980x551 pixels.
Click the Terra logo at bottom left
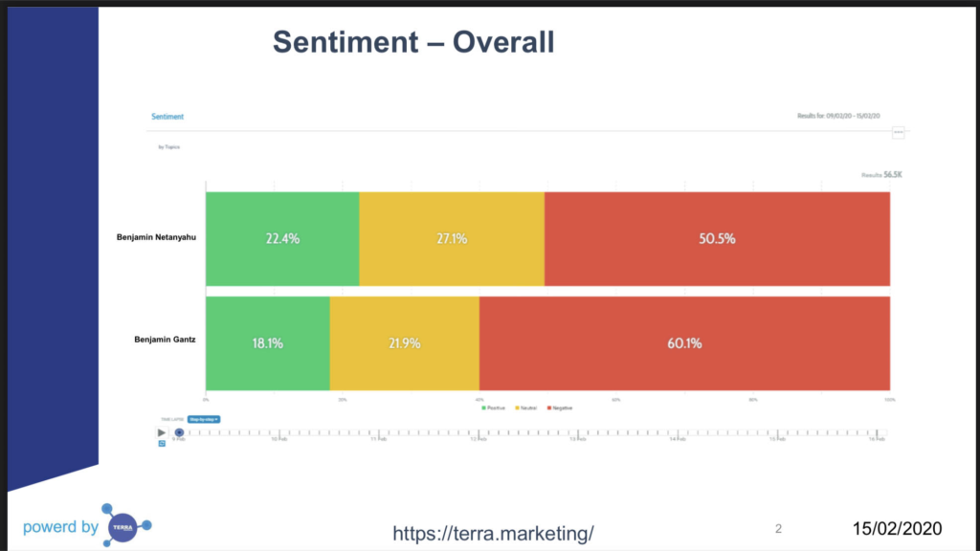[x=126, y=526]
